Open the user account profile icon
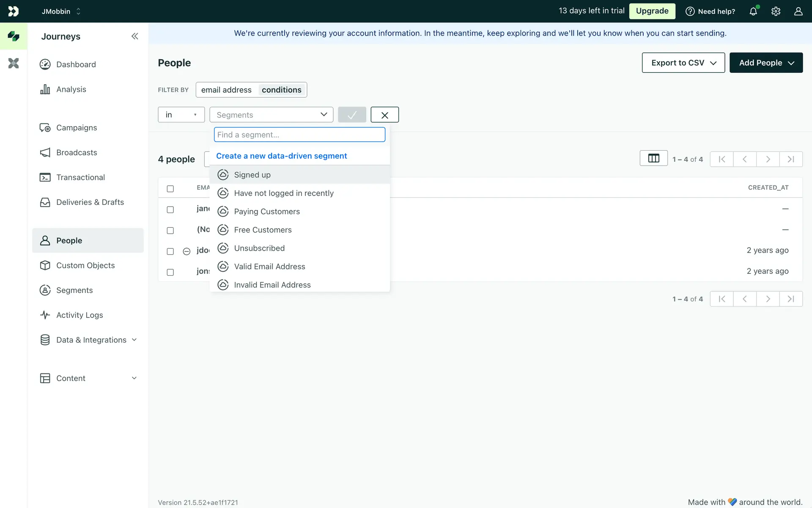 tap(798, 11)
